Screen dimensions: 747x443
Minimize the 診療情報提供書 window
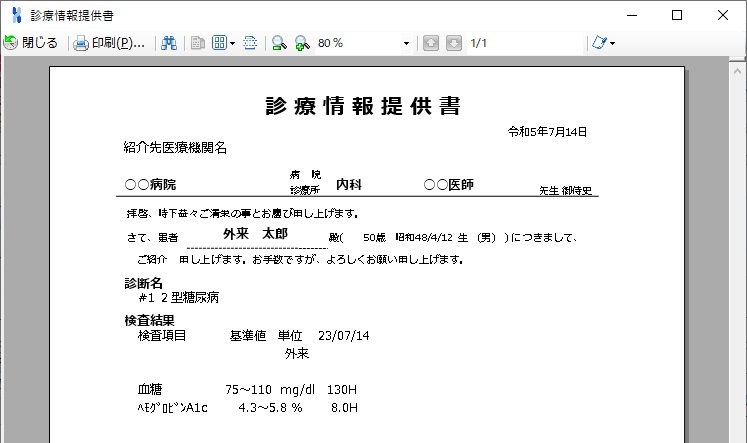(632, 15)
